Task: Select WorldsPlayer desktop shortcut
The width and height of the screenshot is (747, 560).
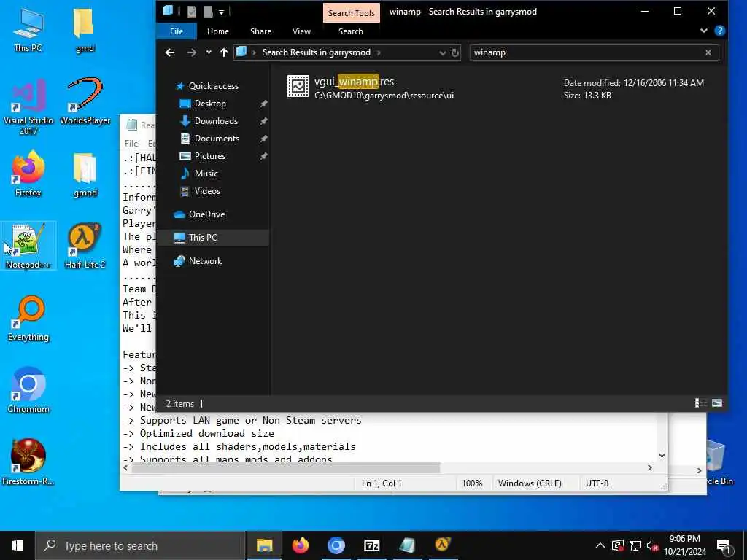Action: pos(85,101)
